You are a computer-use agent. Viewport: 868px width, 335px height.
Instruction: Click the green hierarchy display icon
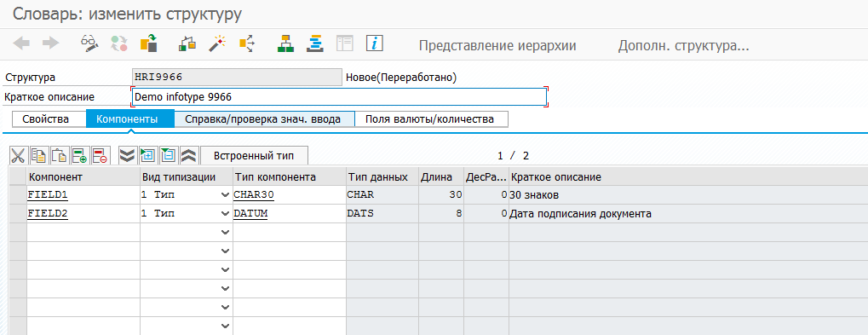[x=285, y=43]
